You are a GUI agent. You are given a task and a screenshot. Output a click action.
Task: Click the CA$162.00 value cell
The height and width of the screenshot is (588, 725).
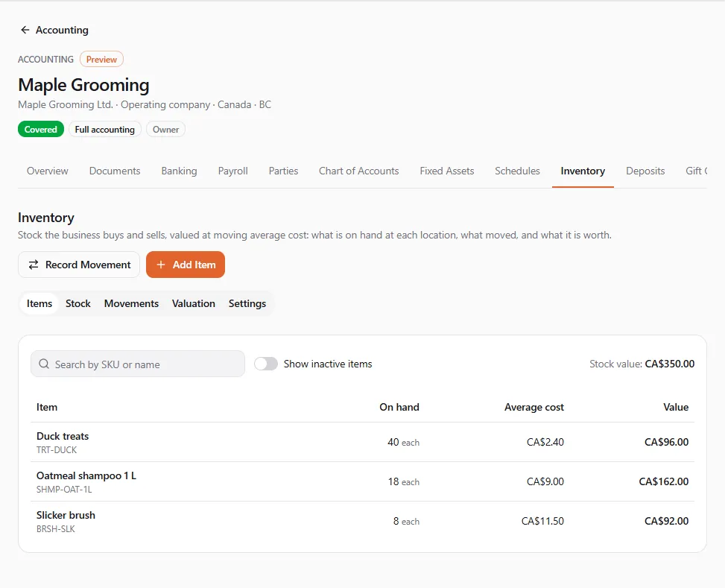point(663,481)
